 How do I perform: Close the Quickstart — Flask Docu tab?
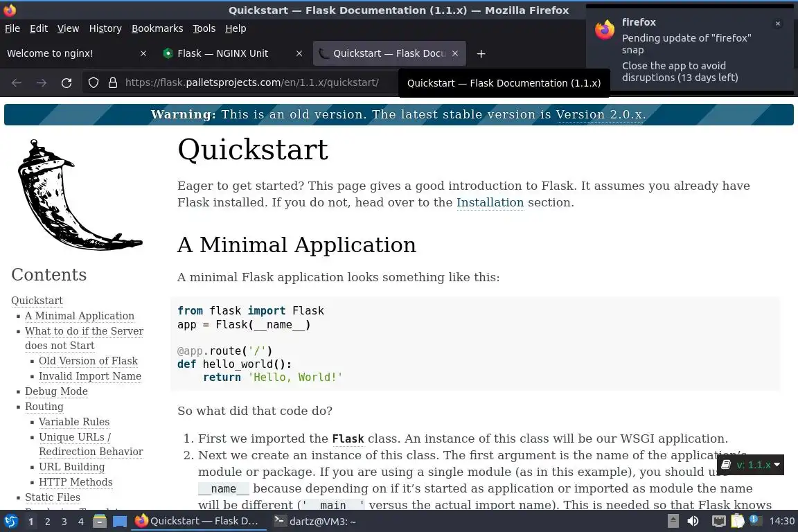pyautogui.click(x=455, y=53)
